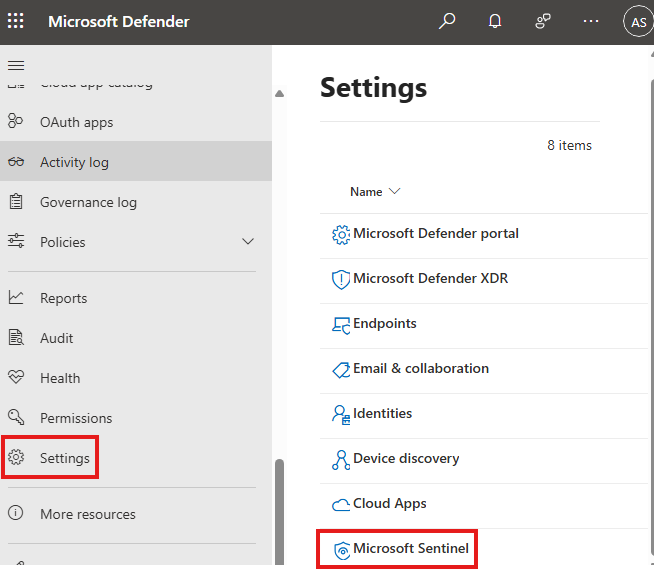Image resolution: width=654 pixels, height=570 pixels.
Task: Open Email & collaboration settings
Action: coord(421,369)
